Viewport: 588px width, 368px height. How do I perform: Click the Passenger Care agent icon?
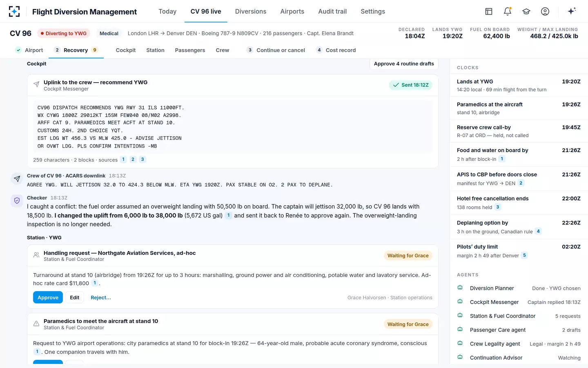(x=460, y=330)
